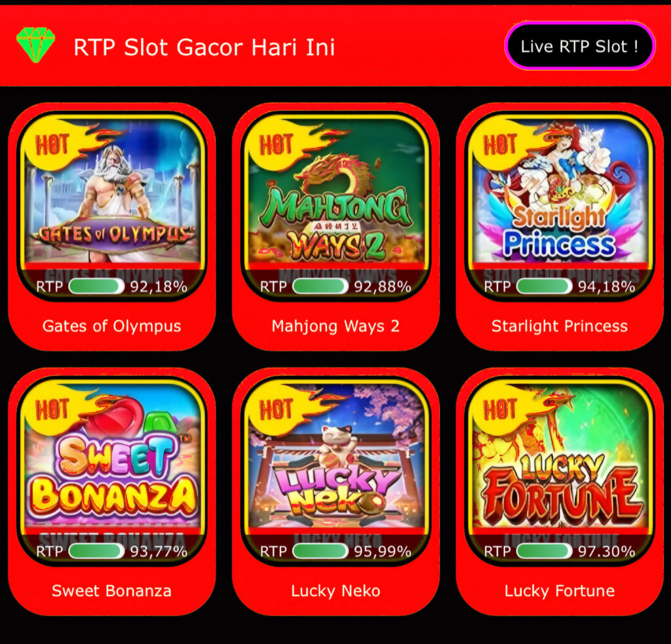Open the Live RTP Slot button

pyautogui.click(x=580, y=46)
